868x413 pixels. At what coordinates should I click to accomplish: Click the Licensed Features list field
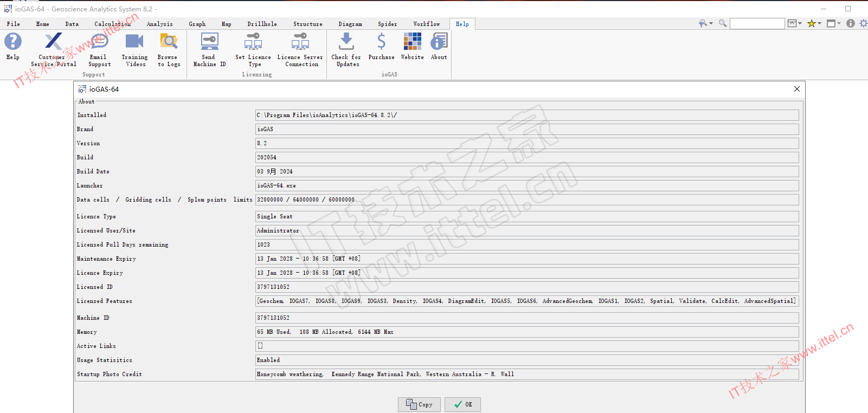(x=527, y=301)
